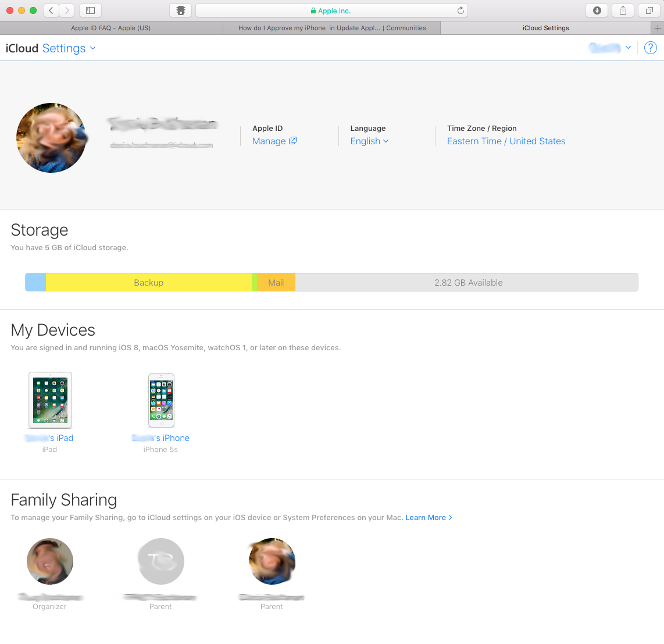This screenshot has height=644, width=664.
Task: Go back using the Safari back arrow
Action: pos(51,10)
